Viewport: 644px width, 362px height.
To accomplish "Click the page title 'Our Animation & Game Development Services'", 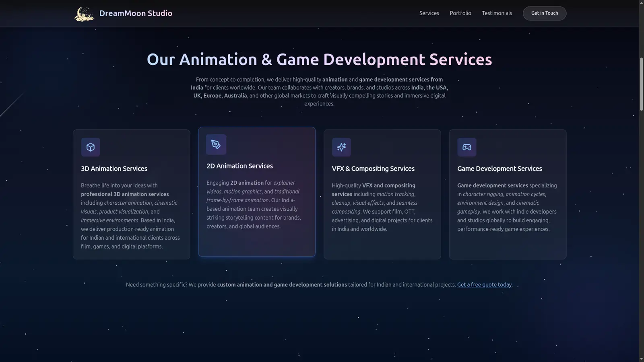I will [319, 60].
